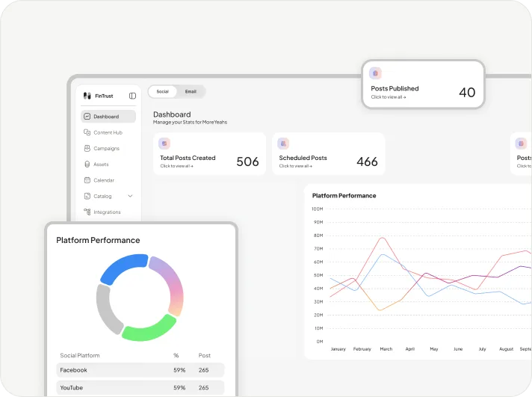This screenshot has width=532, height=397.
Task: Select the green donut chart segment
Action: [149, 329]
